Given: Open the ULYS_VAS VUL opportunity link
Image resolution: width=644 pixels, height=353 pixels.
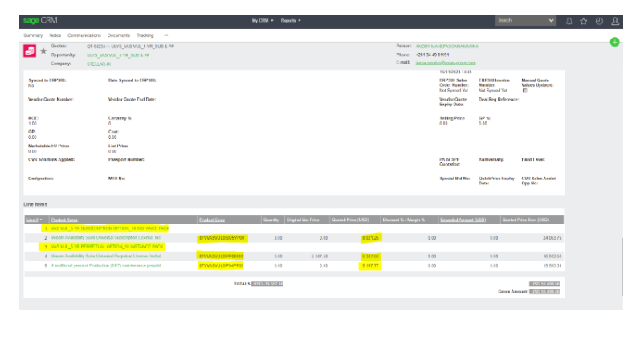Looking at the screenshot, I should point(118,55).
